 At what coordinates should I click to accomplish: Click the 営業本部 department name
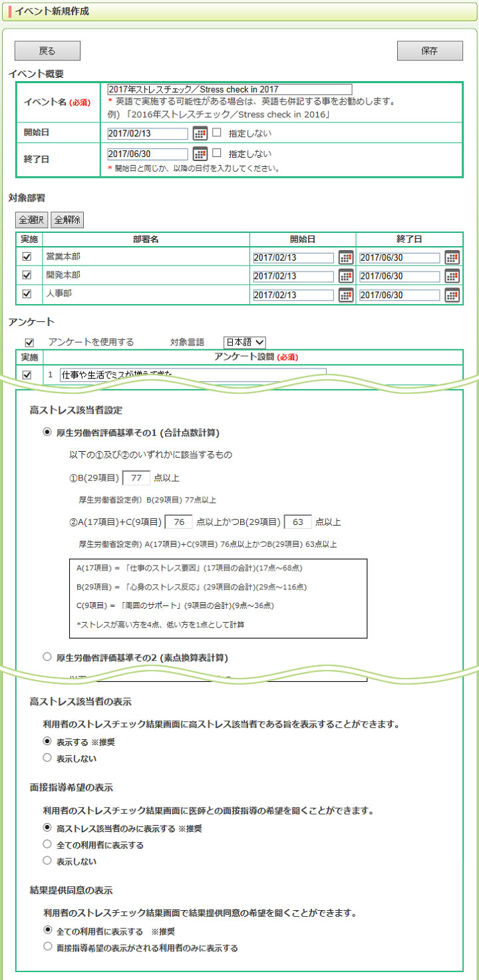pos(63,256)
